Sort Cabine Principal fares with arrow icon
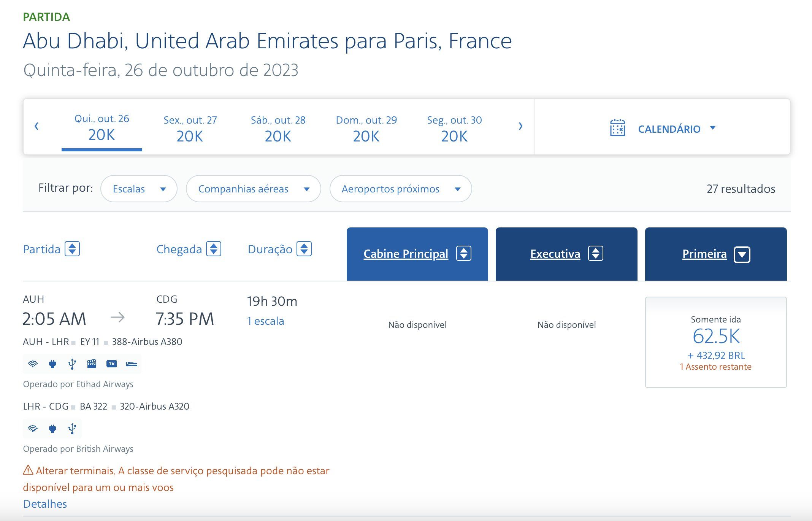 point(464,253)
